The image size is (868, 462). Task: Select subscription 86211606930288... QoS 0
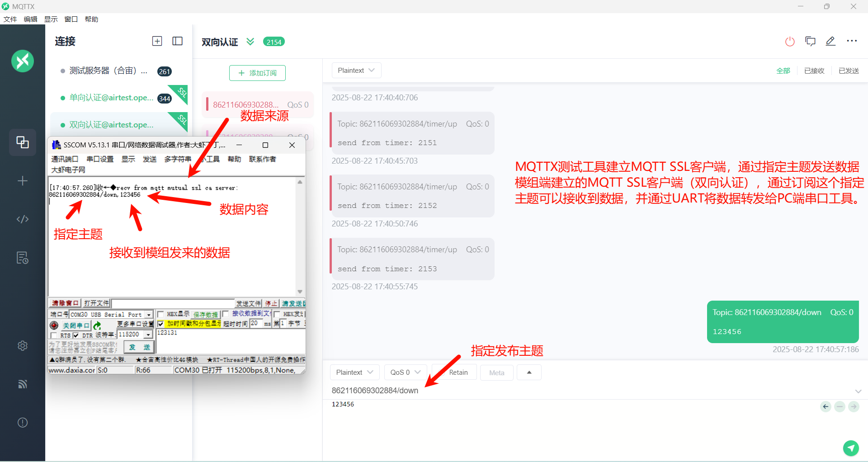click(x=258, y=105)
